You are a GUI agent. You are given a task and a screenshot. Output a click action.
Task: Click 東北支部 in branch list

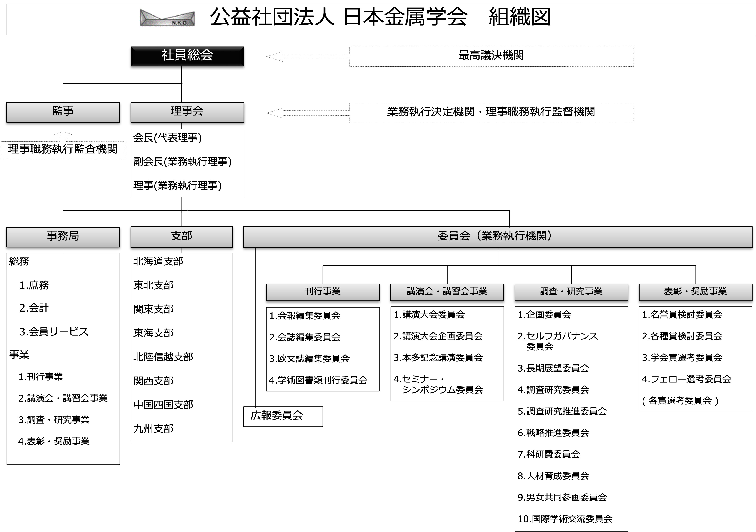pos(153,285)
